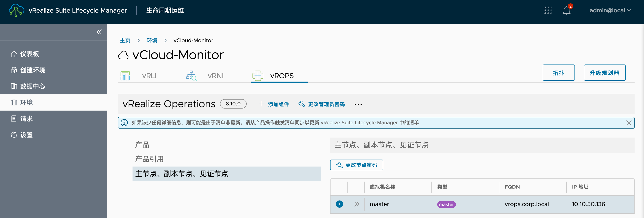The width and height of the screenshot is (644, 218).
Task: Switch to the vRNI tab
Action: point(215,76)
